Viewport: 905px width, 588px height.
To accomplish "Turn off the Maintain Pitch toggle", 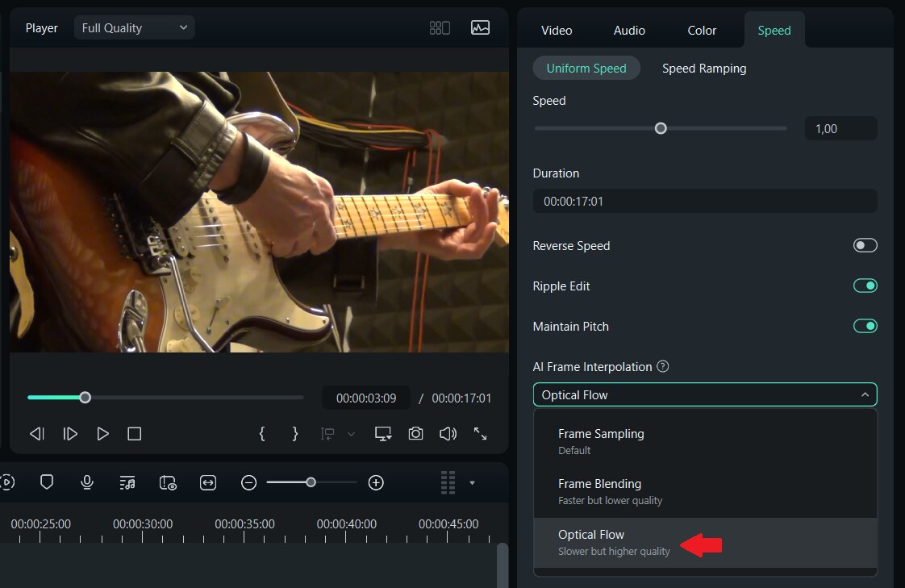I will pos(865,326).
